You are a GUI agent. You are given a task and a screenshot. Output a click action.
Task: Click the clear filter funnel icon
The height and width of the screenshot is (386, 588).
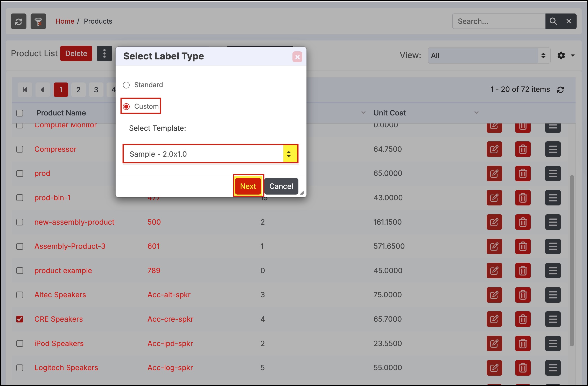pyautogui.click(x=38, y=21)
